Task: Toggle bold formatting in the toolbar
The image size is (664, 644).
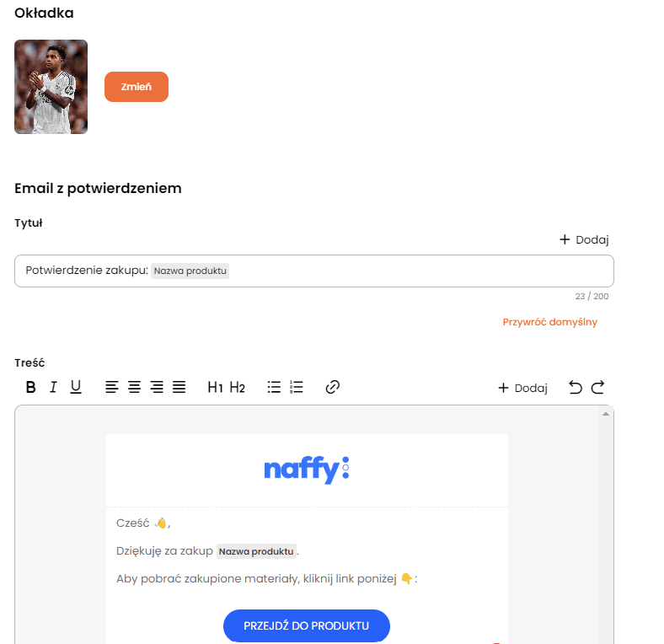Action: tap(30, 387)
